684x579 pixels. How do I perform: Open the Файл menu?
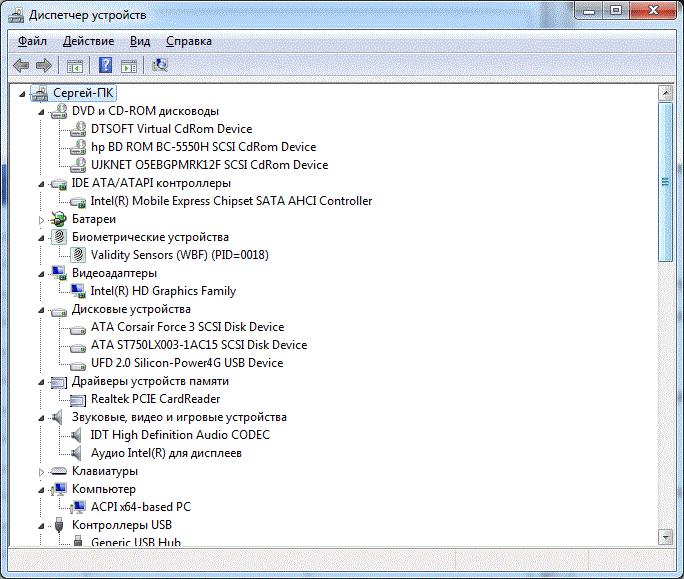tap(32, 41)
